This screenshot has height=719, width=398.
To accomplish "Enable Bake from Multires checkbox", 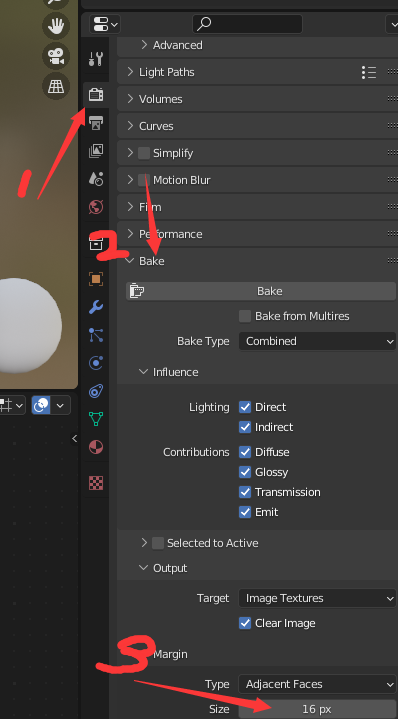I will point(245,316).
